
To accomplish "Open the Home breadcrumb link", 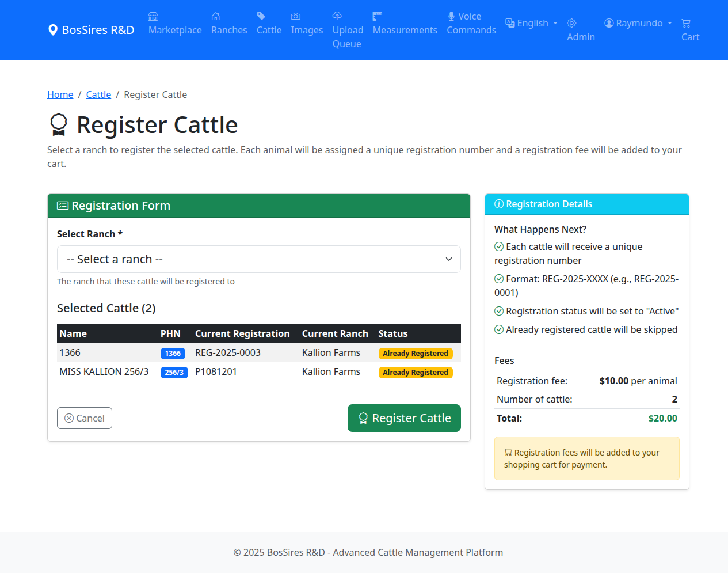I will tap(60, 94).
